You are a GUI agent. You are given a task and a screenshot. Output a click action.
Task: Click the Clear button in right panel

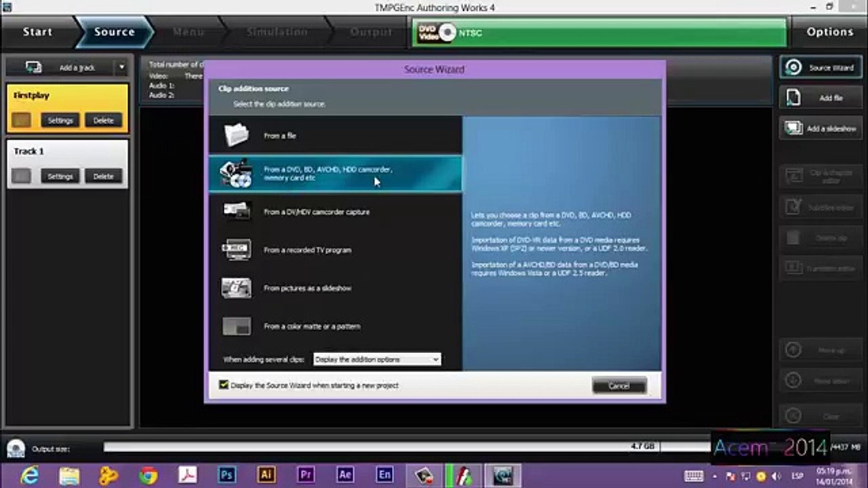pyautogui.click(x=821, y=415)
